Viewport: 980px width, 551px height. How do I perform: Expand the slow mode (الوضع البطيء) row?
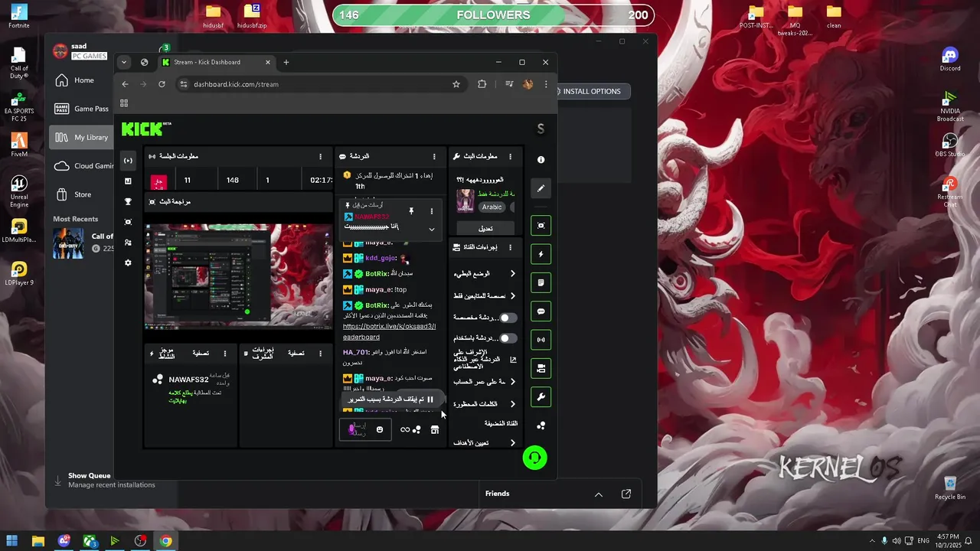[x=484, y=273]
